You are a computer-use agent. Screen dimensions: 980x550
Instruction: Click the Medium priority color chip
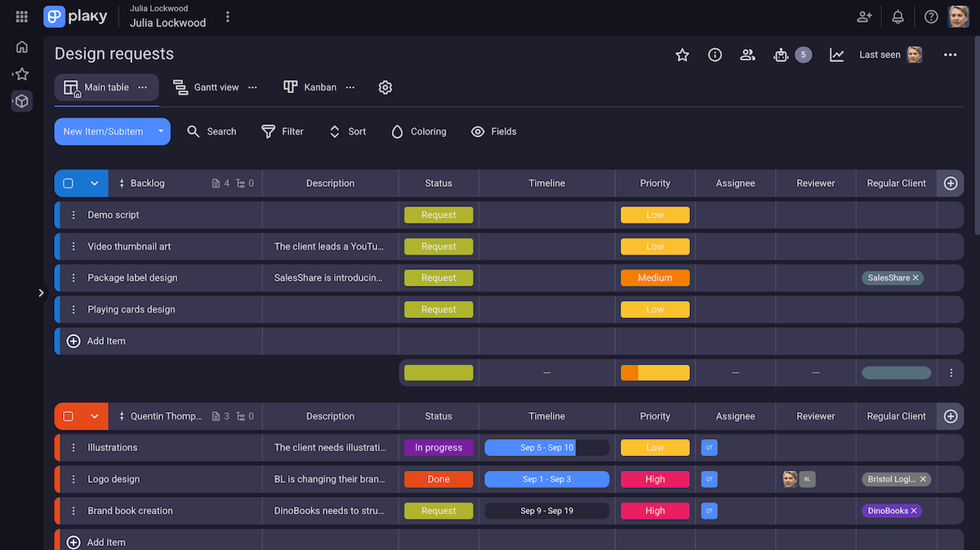coord(654,277)
